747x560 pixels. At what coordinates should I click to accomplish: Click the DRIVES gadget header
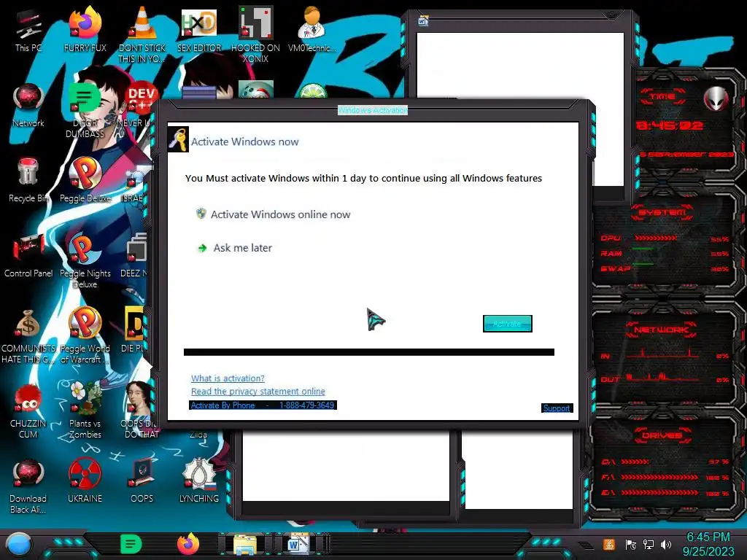click(662, 435)
